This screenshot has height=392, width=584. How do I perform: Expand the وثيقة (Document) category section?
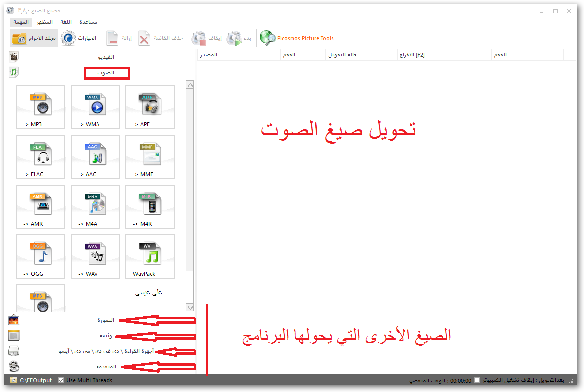(x=107, y=336)
